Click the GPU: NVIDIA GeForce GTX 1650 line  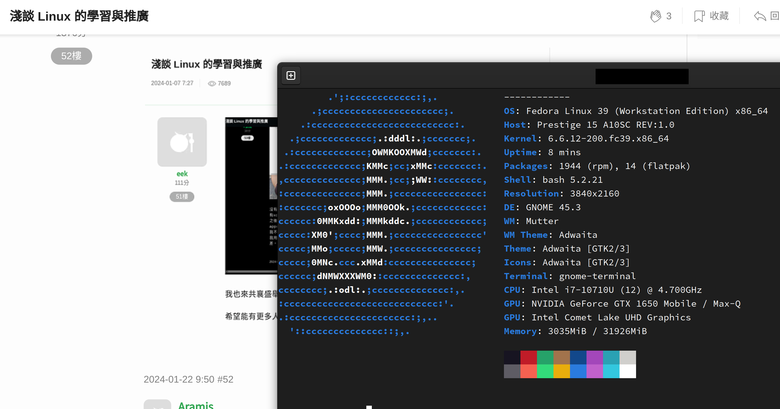622,304
